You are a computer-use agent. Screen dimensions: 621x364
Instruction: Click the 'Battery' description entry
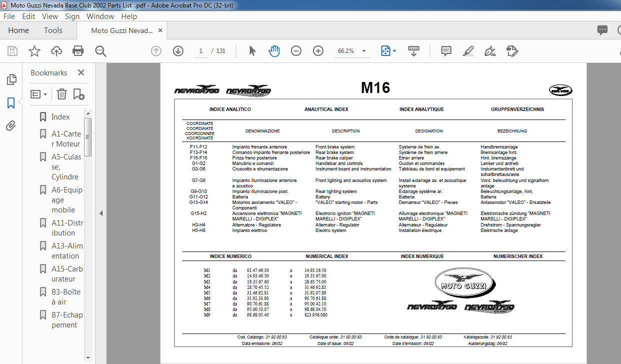[323, 197]
